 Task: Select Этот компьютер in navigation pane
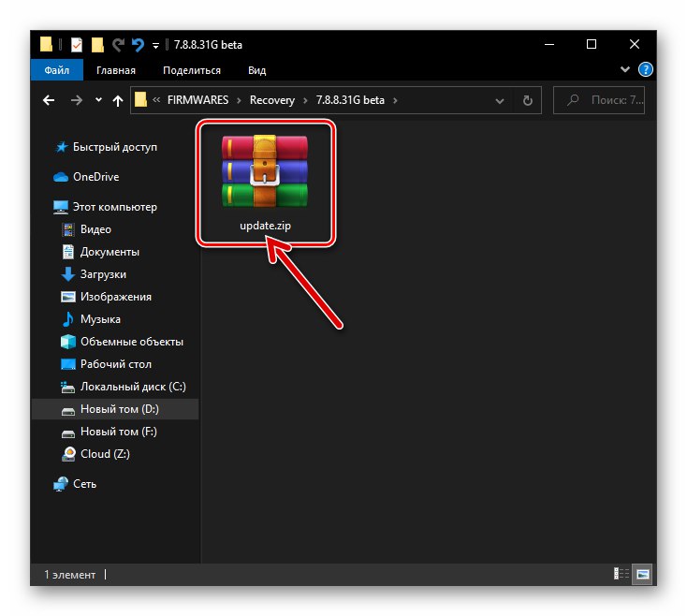coord(115,207)
